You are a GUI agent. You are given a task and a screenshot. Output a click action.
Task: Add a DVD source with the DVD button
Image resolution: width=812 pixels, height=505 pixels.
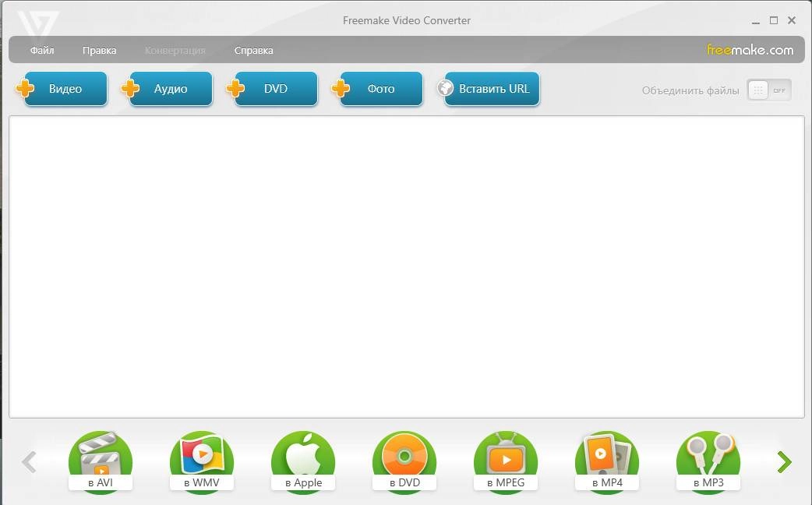[x=273, y=89]
